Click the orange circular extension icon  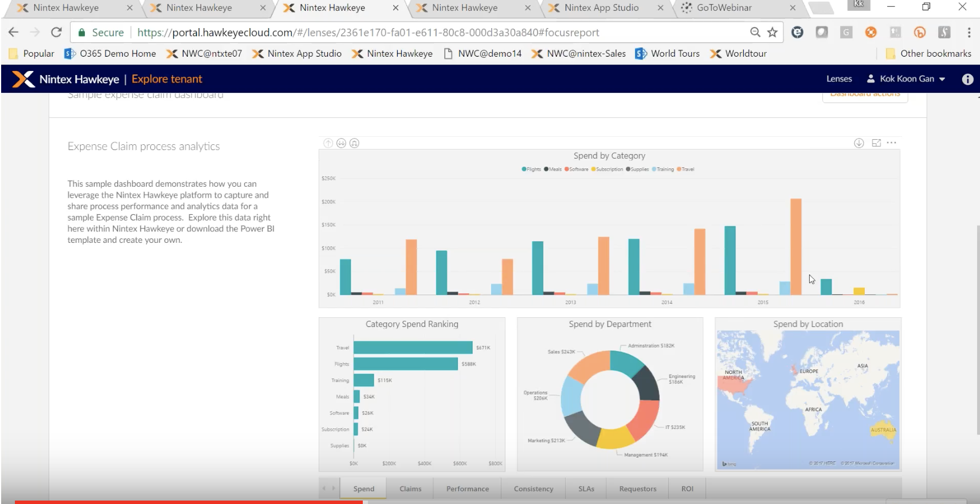tap(871, 32)
